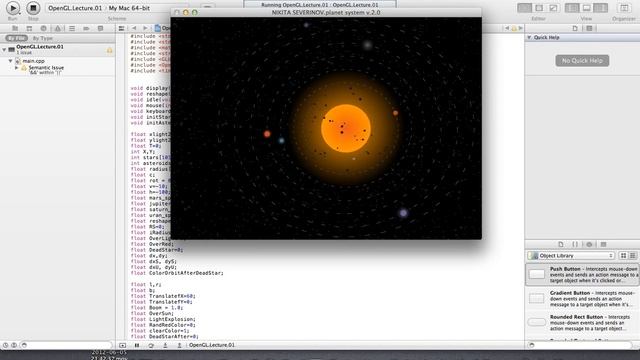The width and height of the screenshot is (640, 360).
Task: Show the Object library tab
Action: tap(589, 244)
